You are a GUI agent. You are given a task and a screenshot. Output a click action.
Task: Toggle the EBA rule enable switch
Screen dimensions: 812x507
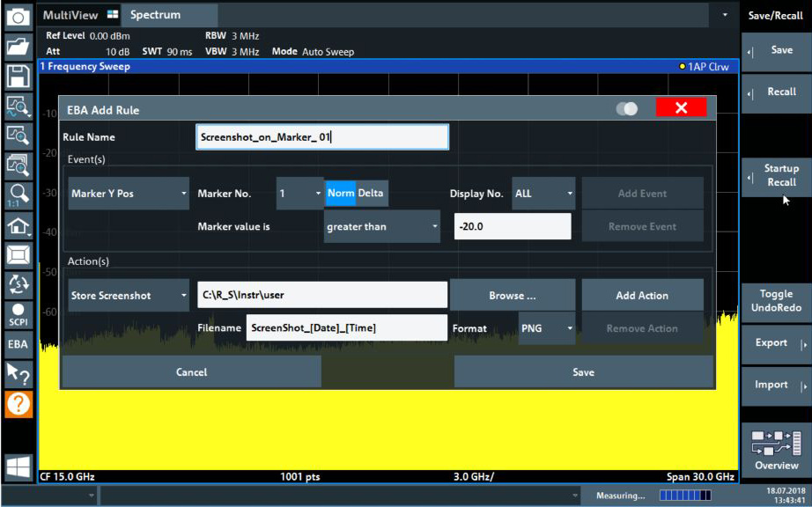pyautogui.click(x=626, y=108)
